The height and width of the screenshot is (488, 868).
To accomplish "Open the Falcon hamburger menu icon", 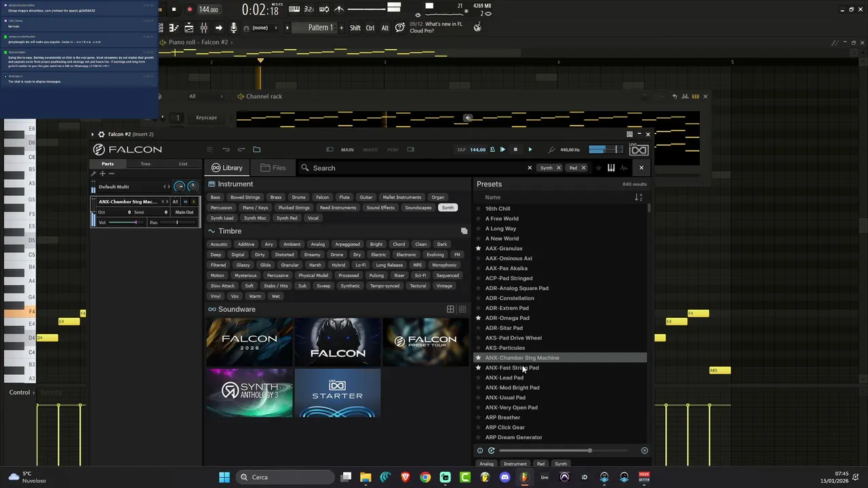I will pyautogui.click(x=210, y=149).
